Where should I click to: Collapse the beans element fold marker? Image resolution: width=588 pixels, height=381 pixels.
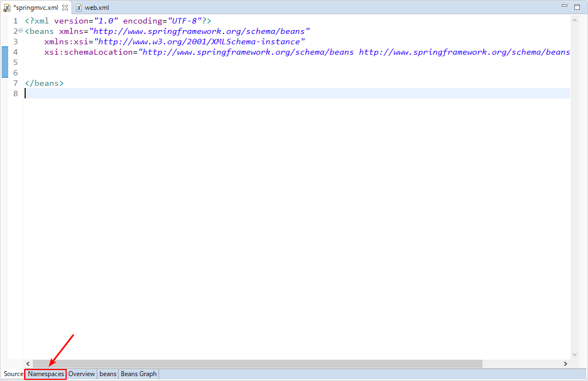pyautogui.click(x=21, y=31)
